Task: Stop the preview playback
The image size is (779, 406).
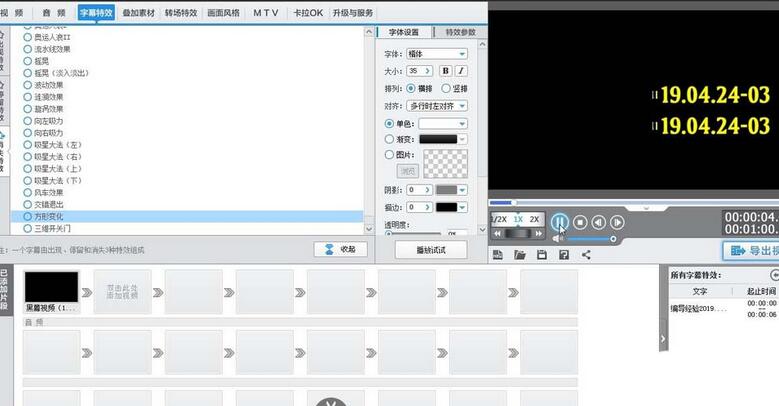Action: point(580,222)
